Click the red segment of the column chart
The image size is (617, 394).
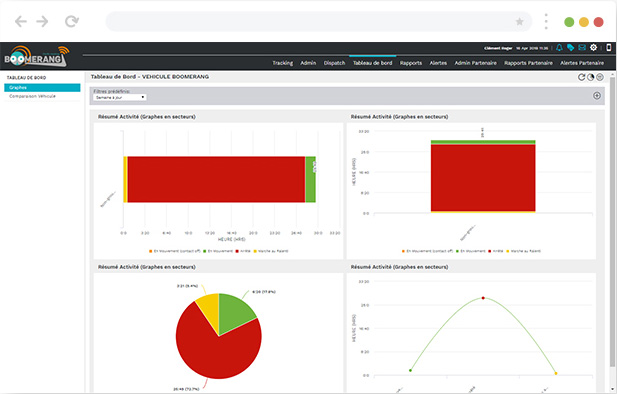[483, 178]
